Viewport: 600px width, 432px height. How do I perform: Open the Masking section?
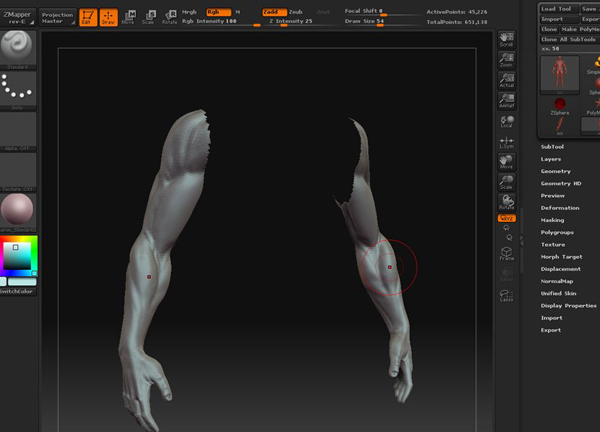[553, 220]
